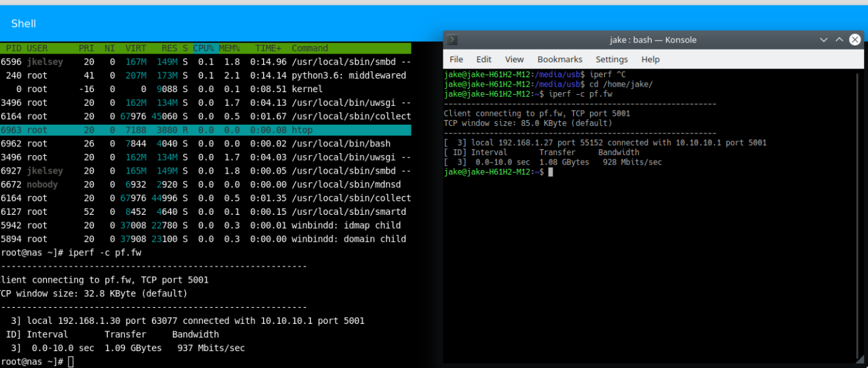Screen dimensions: 868x368
Task: Sort htop by the Command column header
Action: click(310, 48)
